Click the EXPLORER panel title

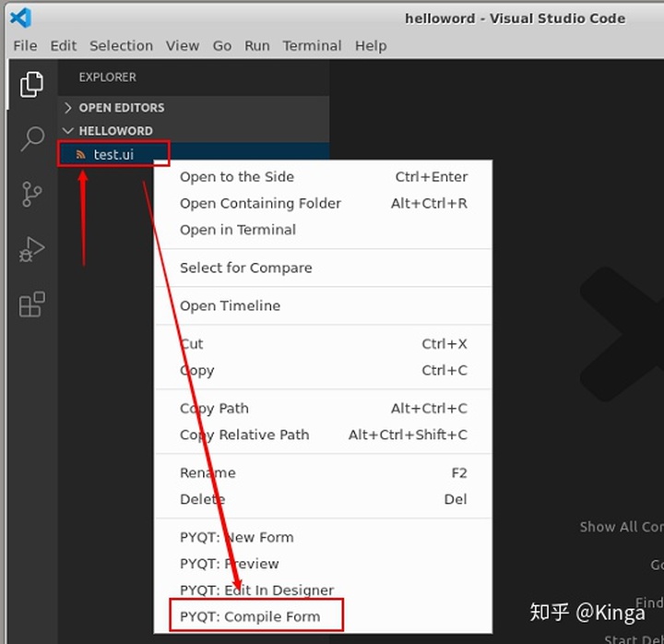point(108,78)
